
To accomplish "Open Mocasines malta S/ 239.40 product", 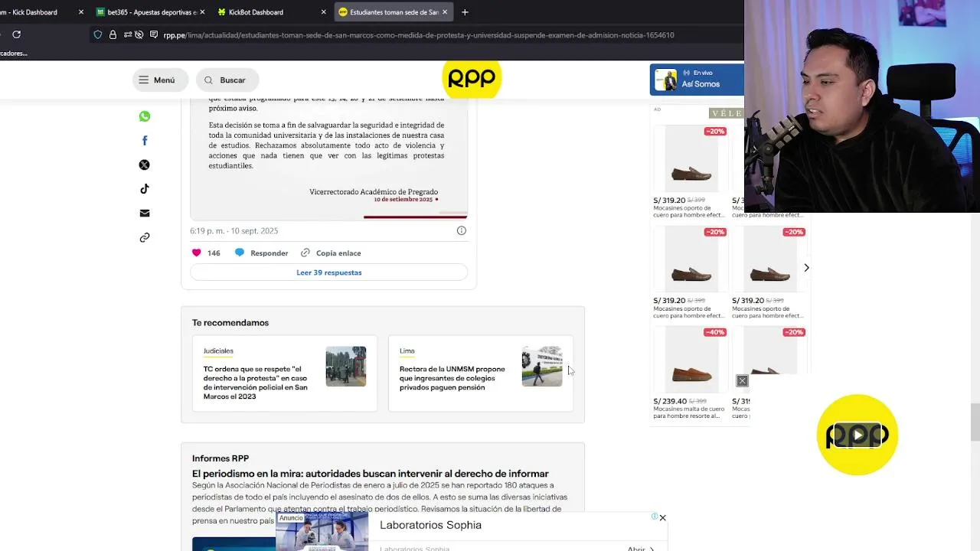I will coord(691,373).
